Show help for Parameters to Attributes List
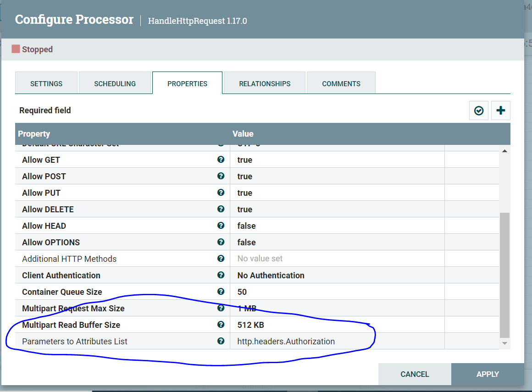Viewport: 532px width, 392px height. tap(221, 341)
